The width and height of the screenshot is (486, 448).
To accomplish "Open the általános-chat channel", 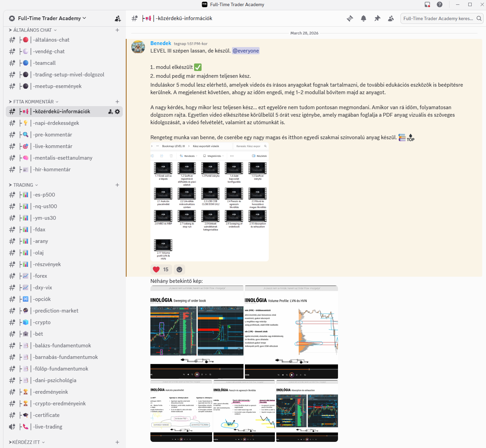I will point(51,40).
